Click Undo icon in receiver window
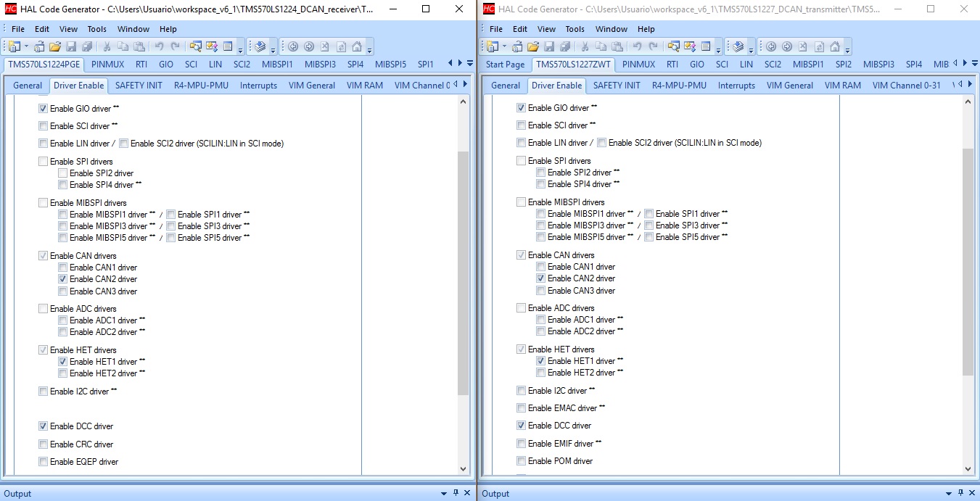 coord(159,46)
